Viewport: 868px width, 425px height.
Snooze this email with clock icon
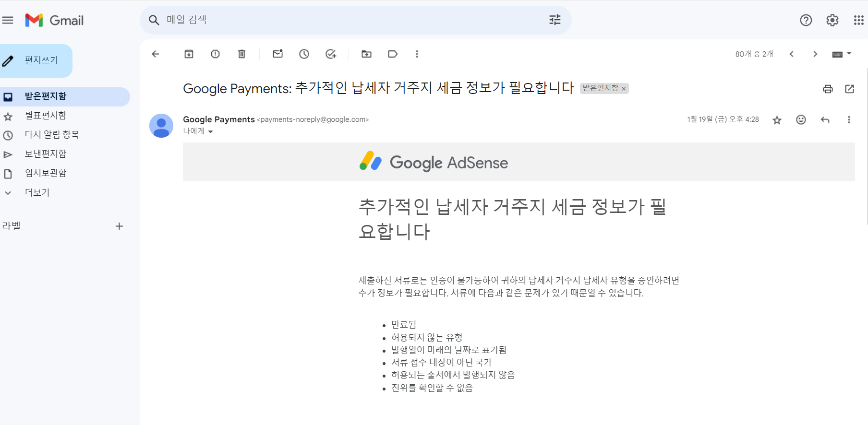(x=304, y=54)
